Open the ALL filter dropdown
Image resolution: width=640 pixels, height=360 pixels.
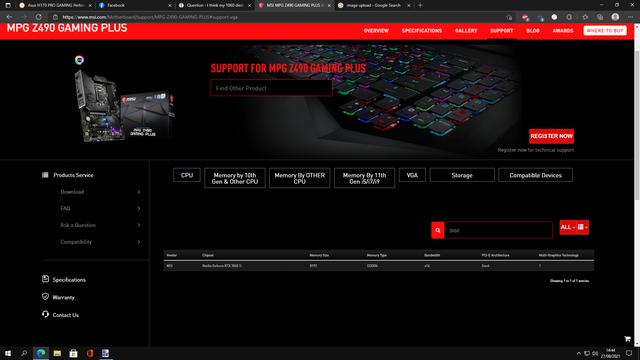[567, 227]
